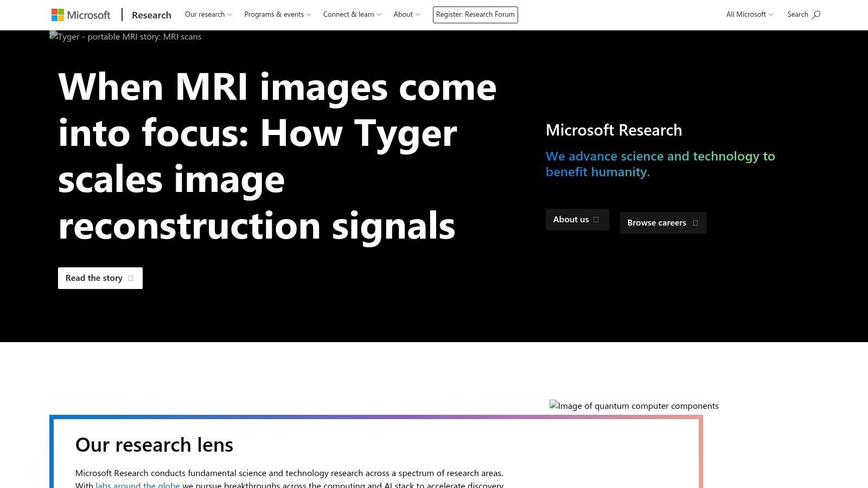
Task: Open the Research home link
Action: (x=151, y=15)
